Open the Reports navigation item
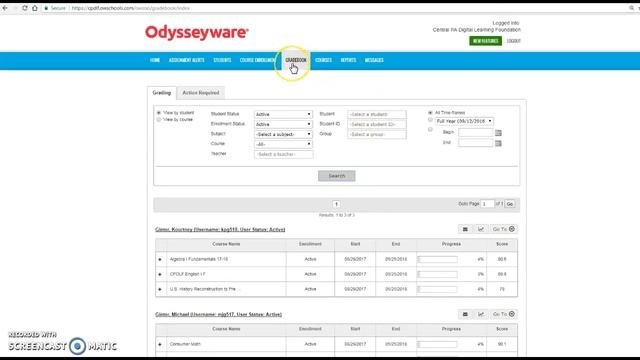The image size is (640, 360). tap(348, 60)
